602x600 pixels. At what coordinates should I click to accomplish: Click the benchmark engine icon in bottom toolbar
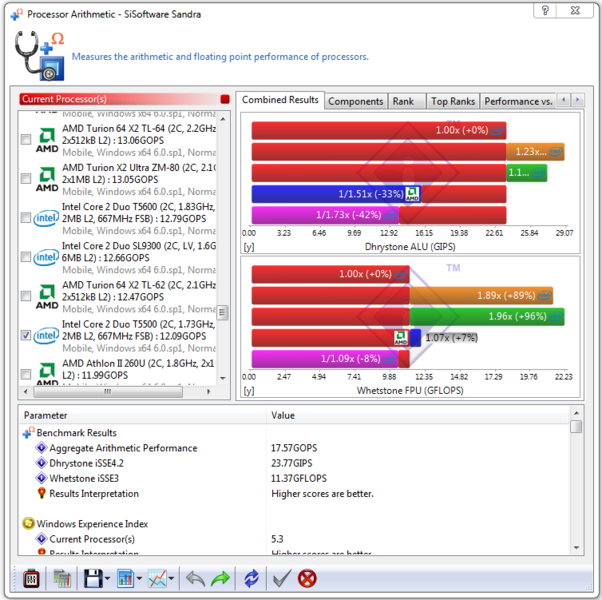pyautogui.click(x=31, y=579)
